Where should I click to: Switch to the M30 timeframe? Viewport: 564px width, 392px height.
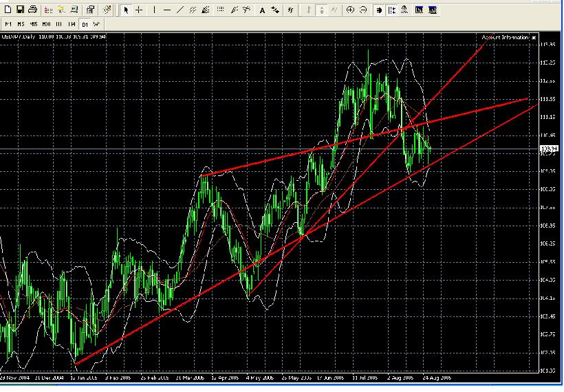(x=46, y=24)
